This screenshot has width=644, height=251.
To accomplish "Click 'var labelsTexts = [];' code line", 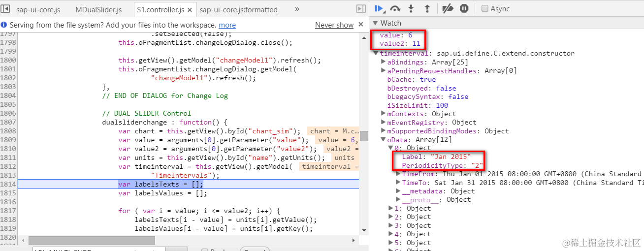I will click(x=161, y=184).
